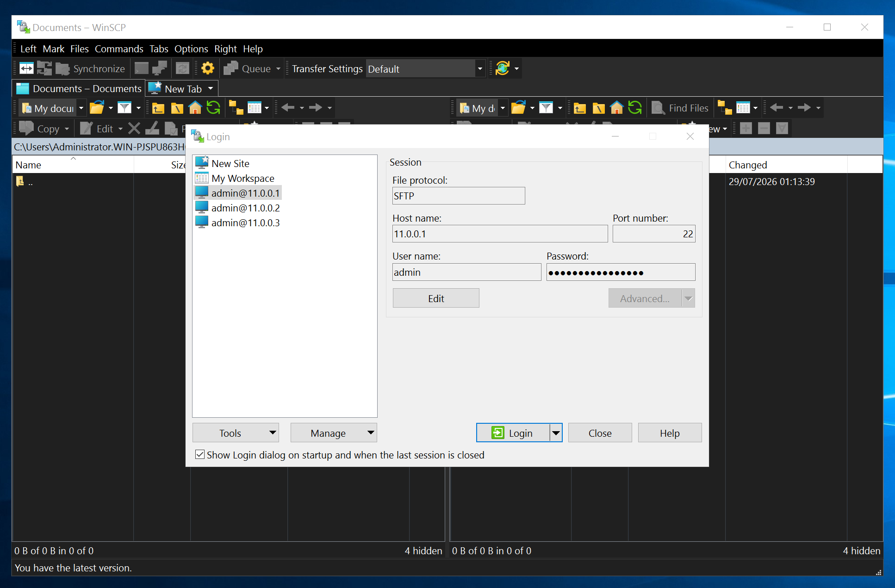Click the Login button
This screenshot has height=588, width=895.
tap(513, 433)
